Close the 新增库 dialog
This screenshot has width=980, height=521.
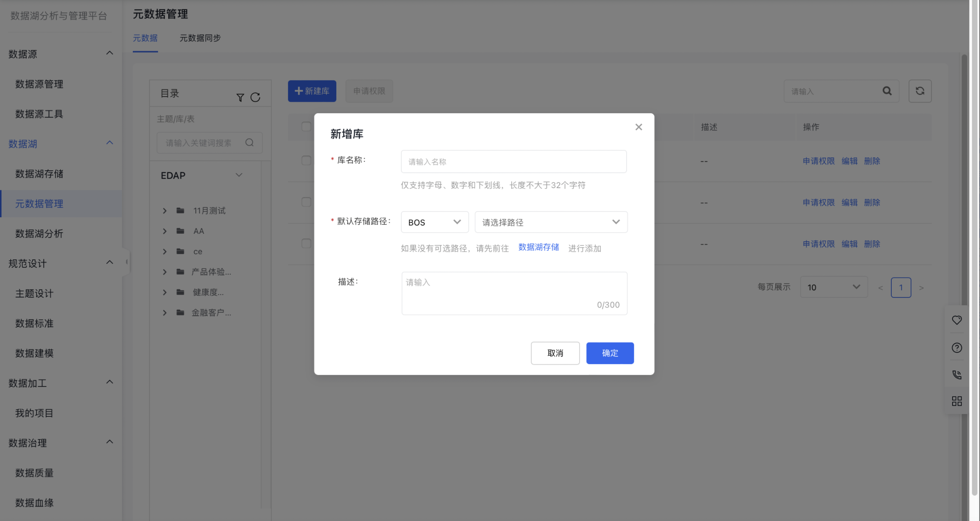coord(638,127)
